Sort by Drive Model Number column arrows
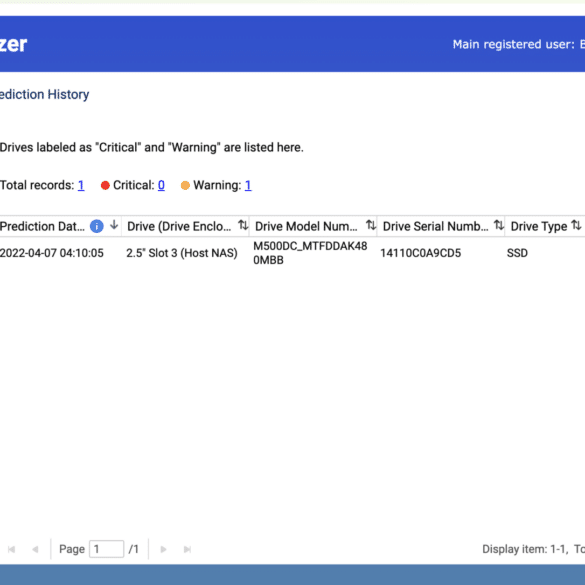 point(370,225)
